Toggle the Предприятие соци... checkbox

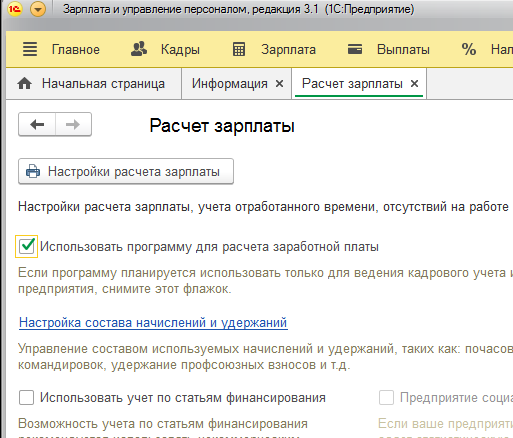click(x=386, y=397)
